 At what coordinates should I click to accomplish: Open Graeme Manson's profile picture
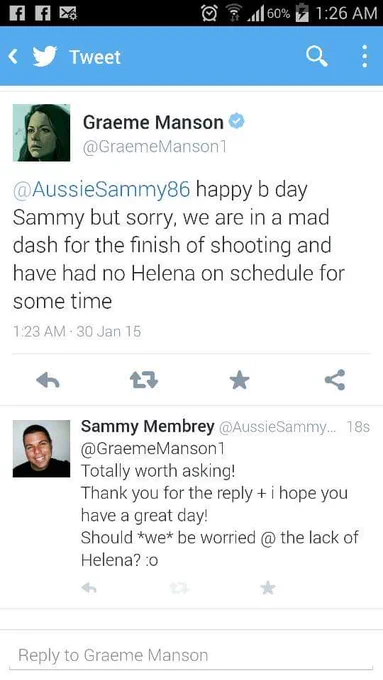tap(41, 132)
